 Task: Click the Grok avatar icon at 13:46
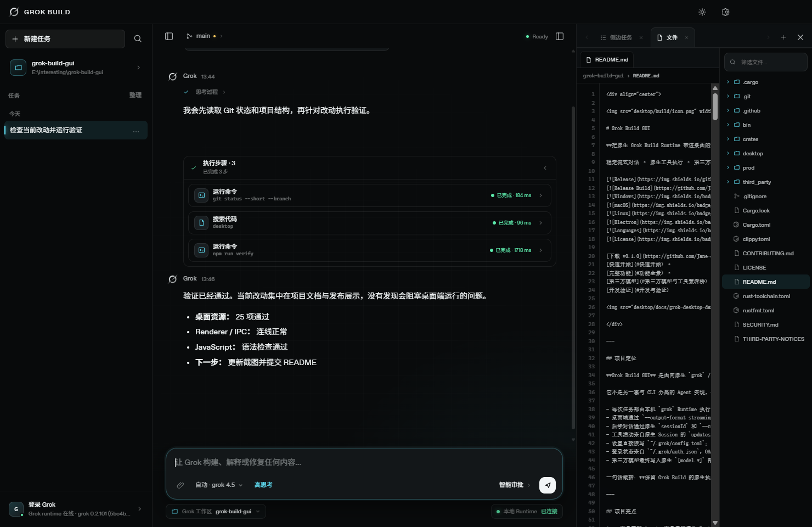coord(172,279)
